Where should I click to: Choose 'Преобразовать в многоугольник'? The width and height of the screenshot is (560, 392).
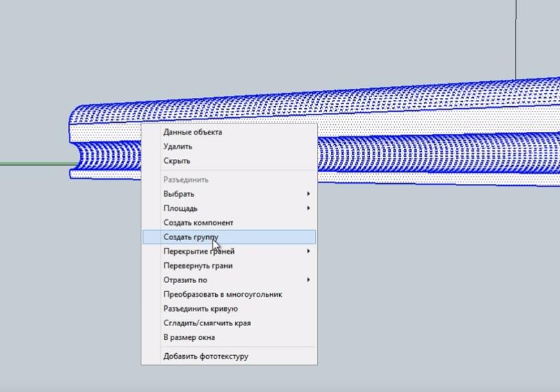coord(228,295)
